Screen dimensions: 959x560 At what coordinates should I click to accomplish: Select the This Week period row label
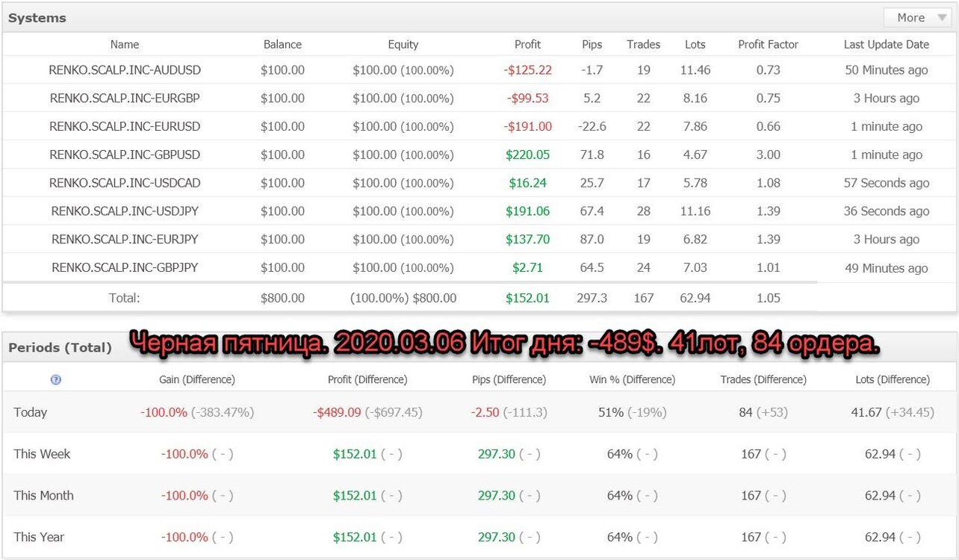pyautogui.click(x=42, y=454)
